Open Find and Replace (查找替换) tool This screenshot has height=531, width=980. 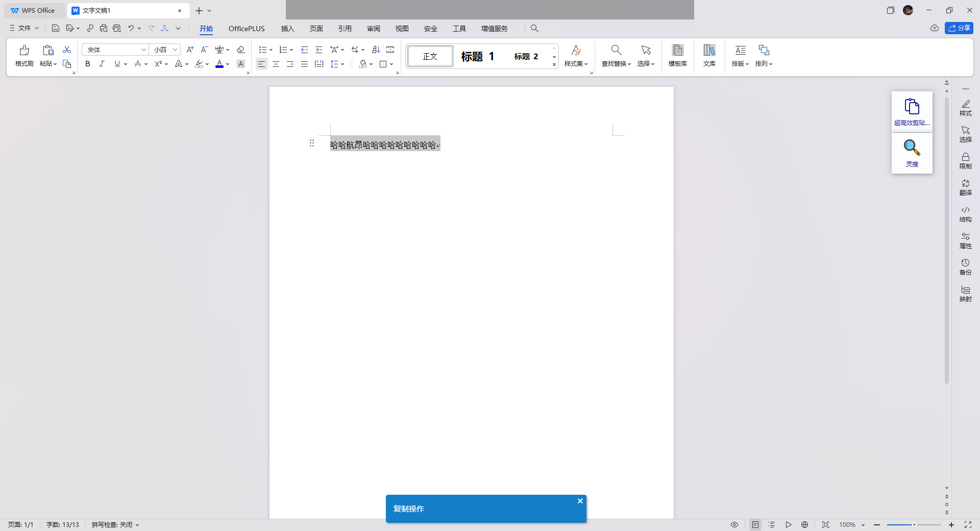click(x=616, y=55)
